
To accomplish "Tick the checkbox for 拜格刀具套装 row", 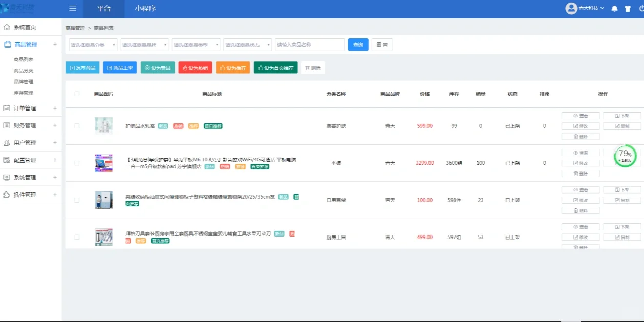I will pos(77,237).
